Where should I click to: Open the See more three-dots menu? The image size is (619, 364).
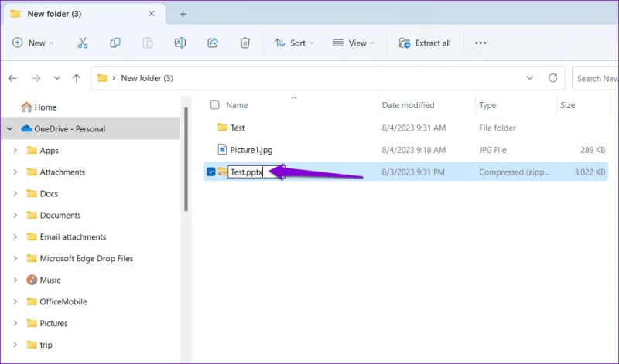pos(480,43)
